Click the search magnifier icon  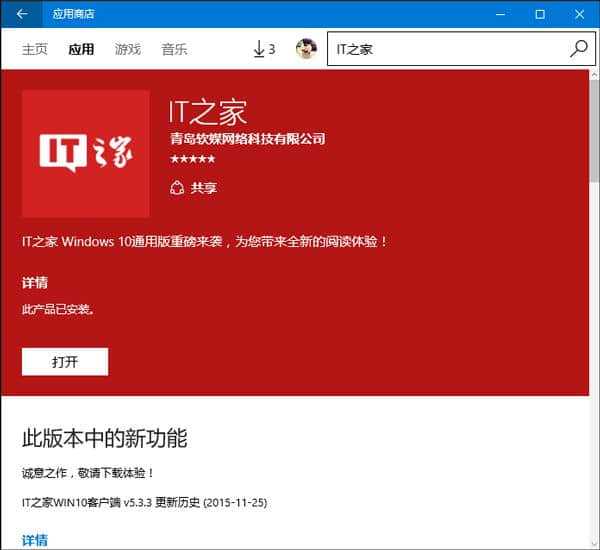point(579,49)
